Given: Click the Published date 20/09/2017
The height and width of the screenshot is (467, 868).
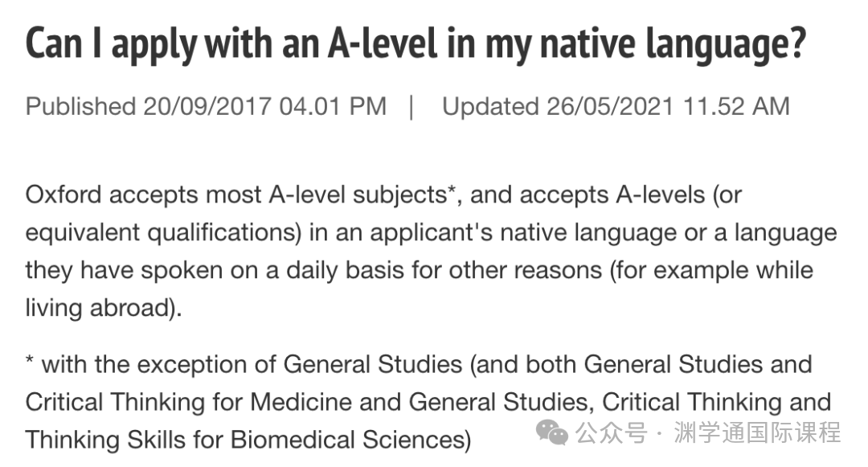Looking at the screenshot, I should pos(207,106).
